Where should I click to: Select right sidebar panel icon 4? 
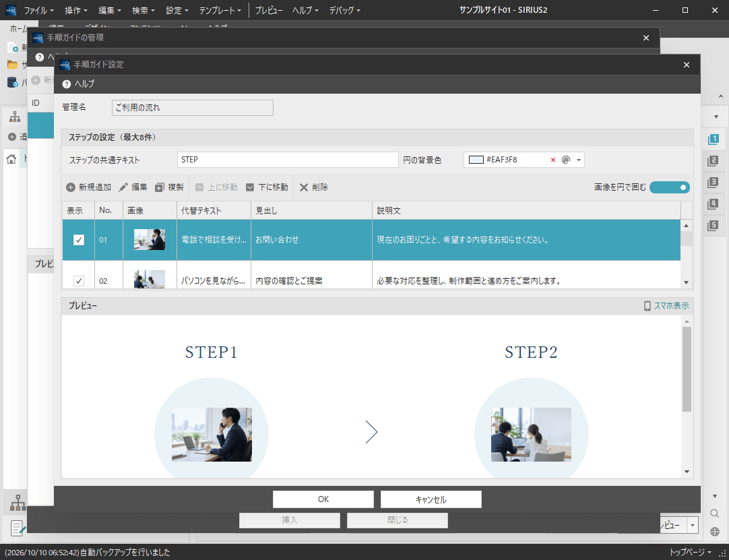click(x=713, y=204)
